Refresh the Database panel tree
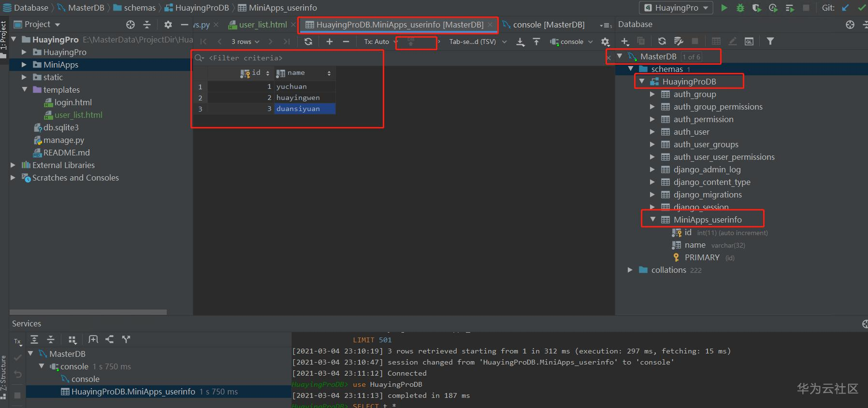This screenshot has width=868, height=408. pyautogui.click(x=662, y=42)
